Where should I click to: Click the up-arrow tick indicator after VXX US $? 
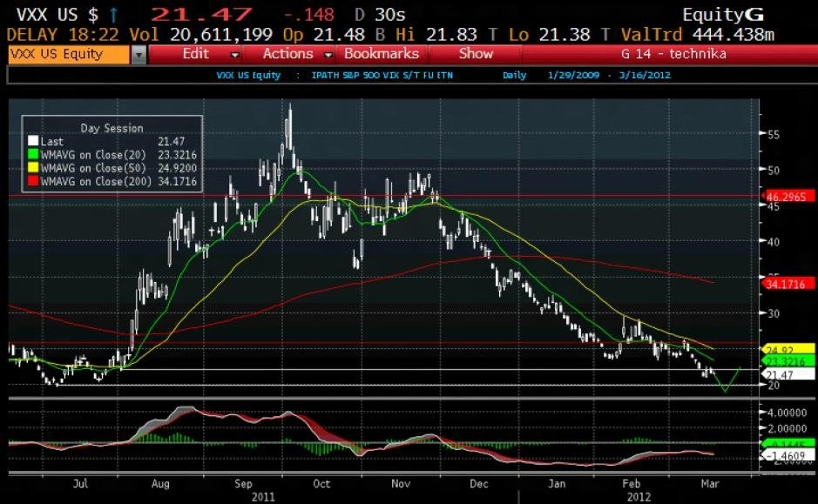(x=113, y=15)
